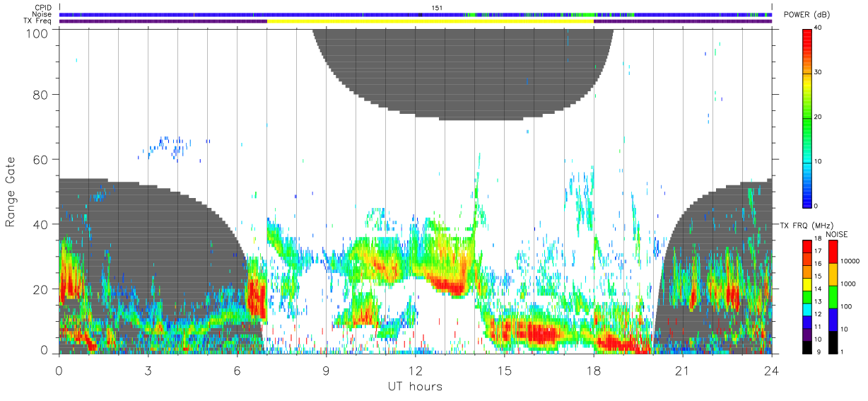Click the TX FRQ color scale bar
Screen dimensions: 868x401
(807, 296)
